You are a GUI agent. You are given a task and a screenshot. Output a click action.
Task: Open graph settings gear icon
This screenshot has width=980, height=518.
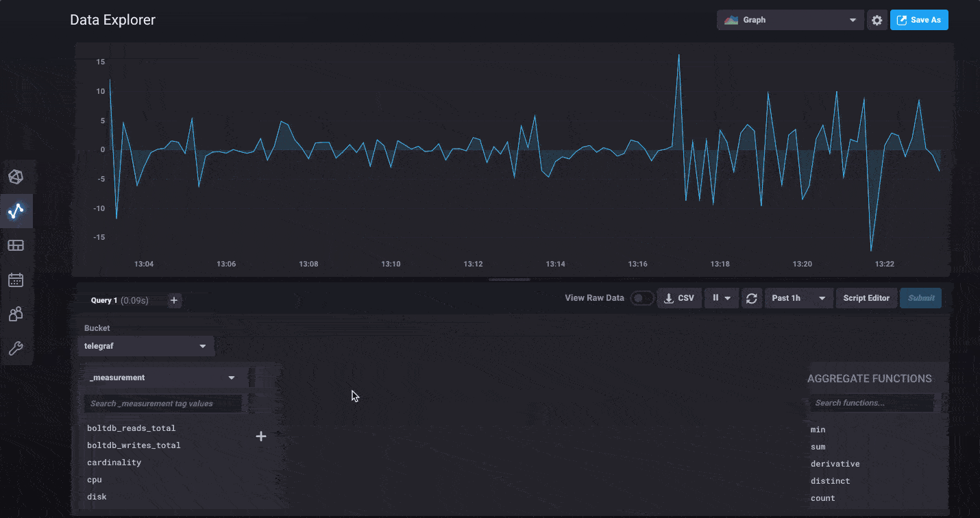(x=877, y=20)
